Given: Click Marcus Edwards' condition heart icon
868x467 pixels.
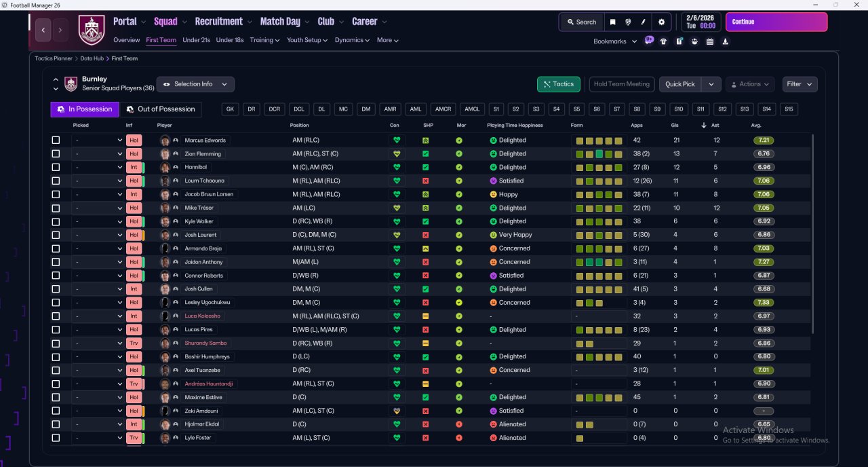Looking at the screenshot, I should pos(397,141).
